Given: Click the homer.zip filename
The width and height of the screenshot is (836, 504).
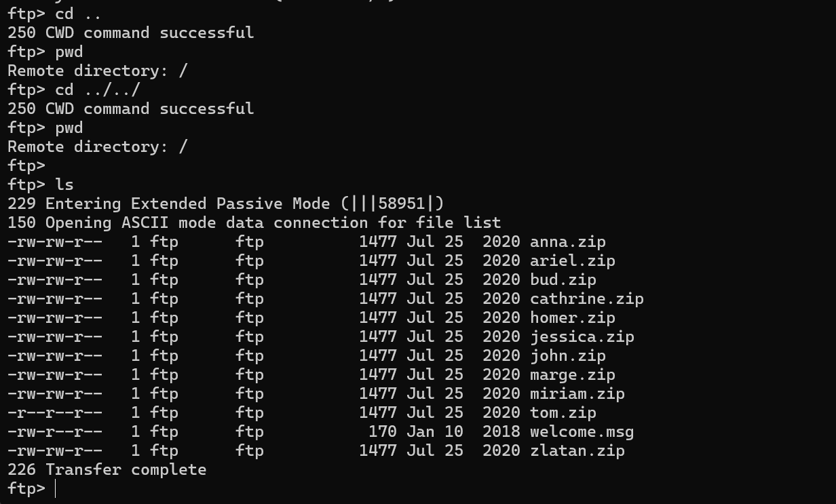Looking at the screenshot, I should [x=572, y=318].
